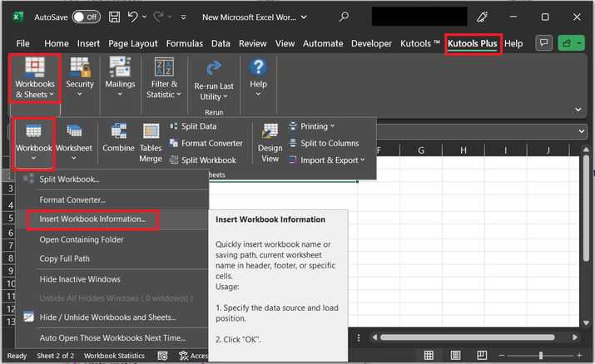Click the Undo arrow icon
This screenshot has width=595, height=364.
point(135,17)
